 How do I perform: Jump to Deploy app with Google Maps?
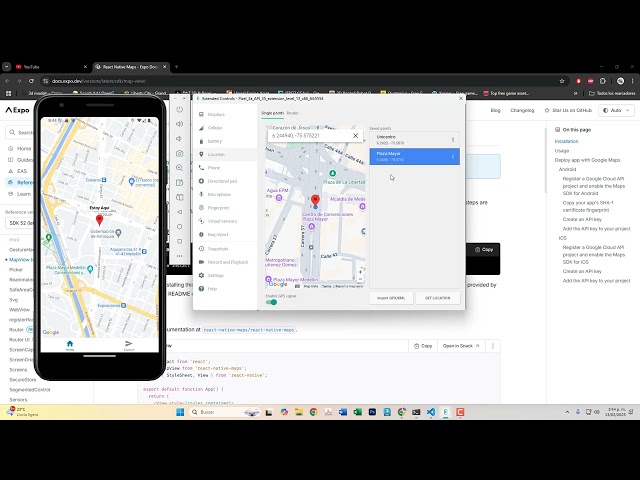pyautogui.click(x=587, y=160)
